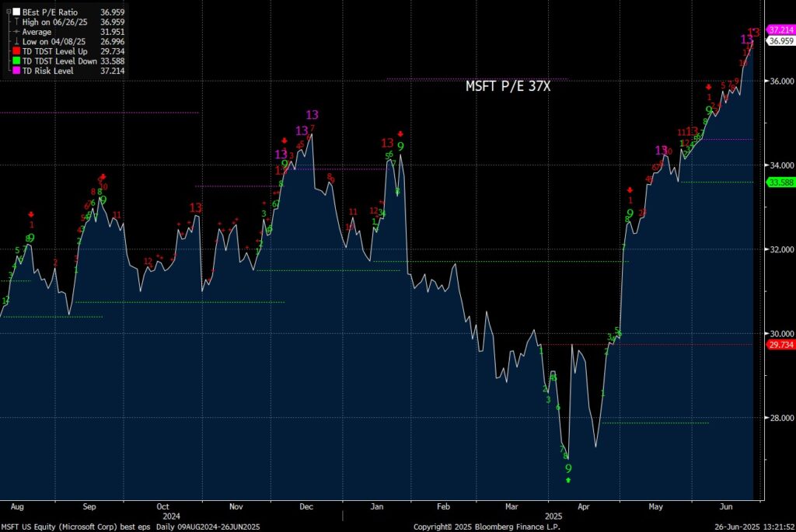Click the Low marker icon in legend
This screenshot has width=796, height=532.
[17, 42]
